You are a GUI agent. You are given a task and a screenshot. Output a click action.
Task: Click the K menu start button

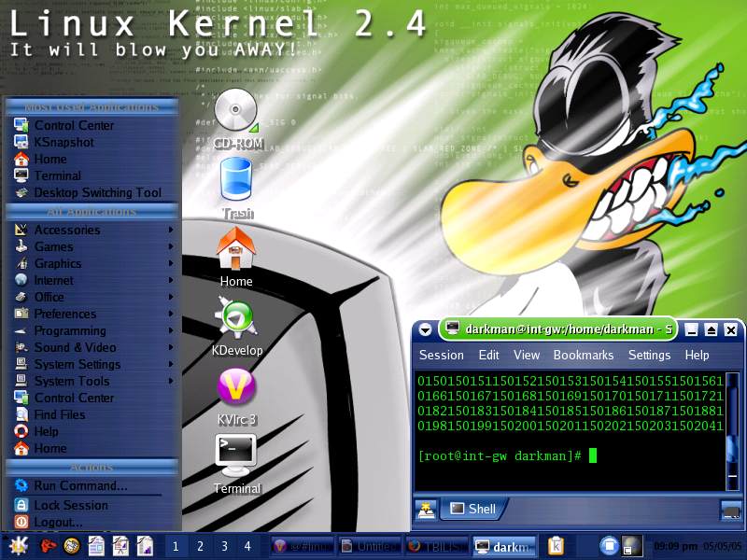(18, 546)
